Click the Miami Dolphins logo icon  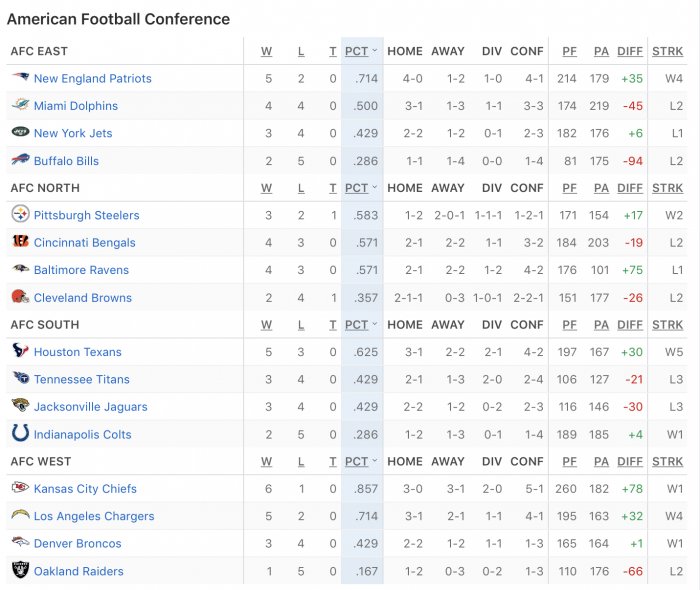pos(20,105)
